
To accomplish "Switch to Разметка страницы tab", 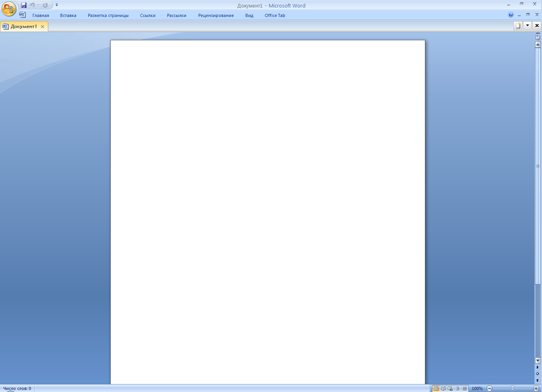I will (108, 15).
